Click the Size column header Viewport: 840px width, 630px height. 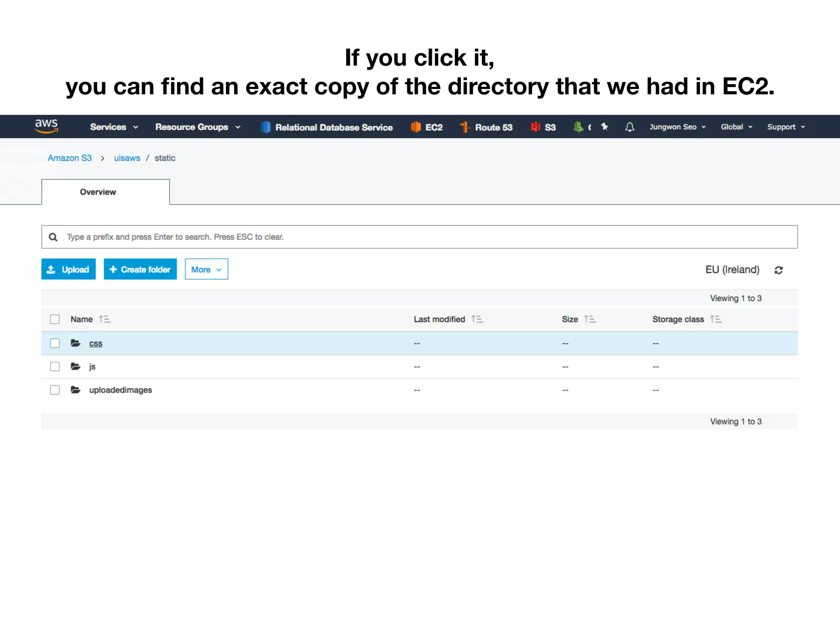pos(570,319)
